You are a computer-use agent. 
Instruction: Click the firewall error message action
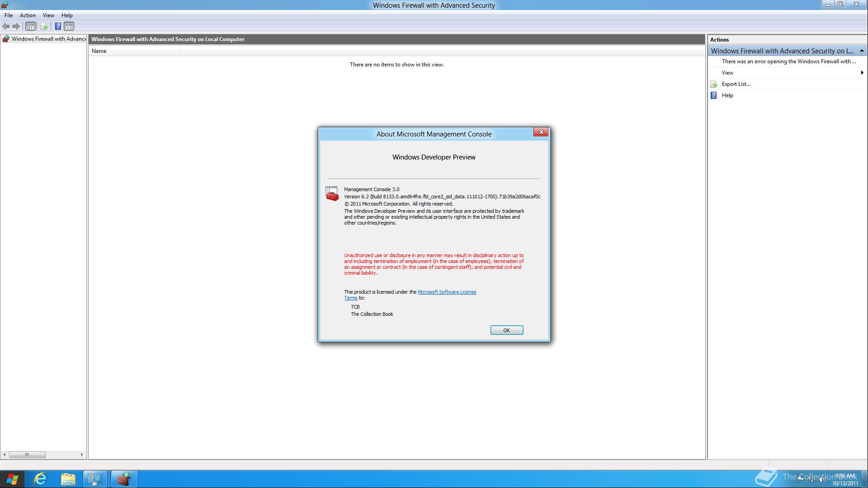pos(789,61)
